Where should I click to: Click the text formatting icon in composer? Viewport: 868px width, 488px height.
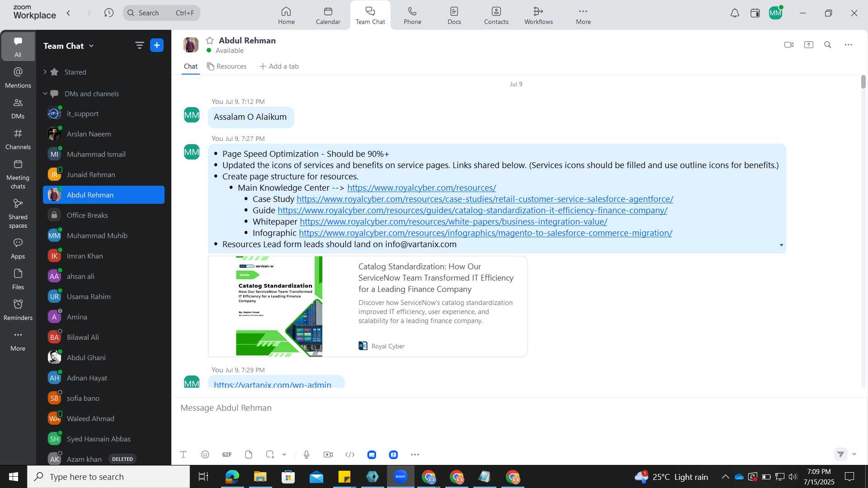tap(184, 455)
